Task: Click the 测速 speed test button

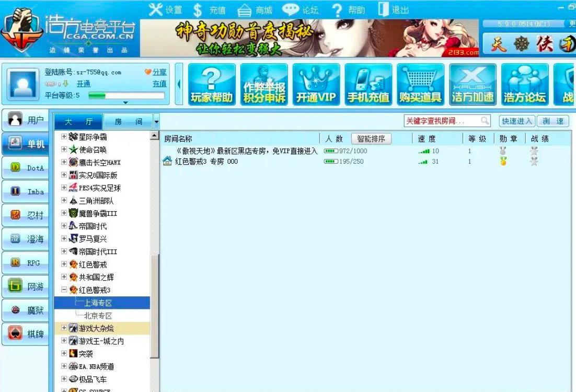Action: click(x=553, y=121)
